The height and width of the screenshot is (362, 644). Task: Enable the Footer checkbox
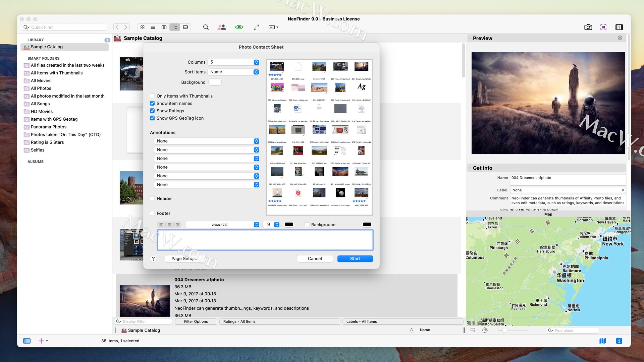(x=152, y=213)
